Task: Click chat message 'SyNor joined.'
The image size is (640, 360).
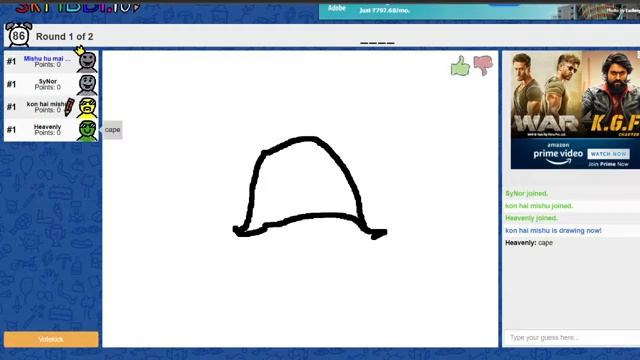Action: tap(527, 193)
